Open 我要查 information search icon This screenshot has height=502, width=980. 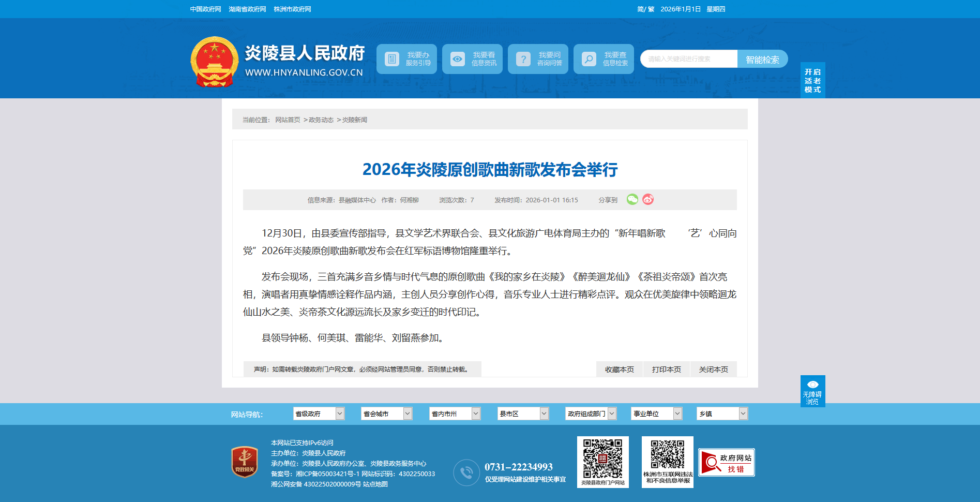pyautogui.click(x=589, y=59)
